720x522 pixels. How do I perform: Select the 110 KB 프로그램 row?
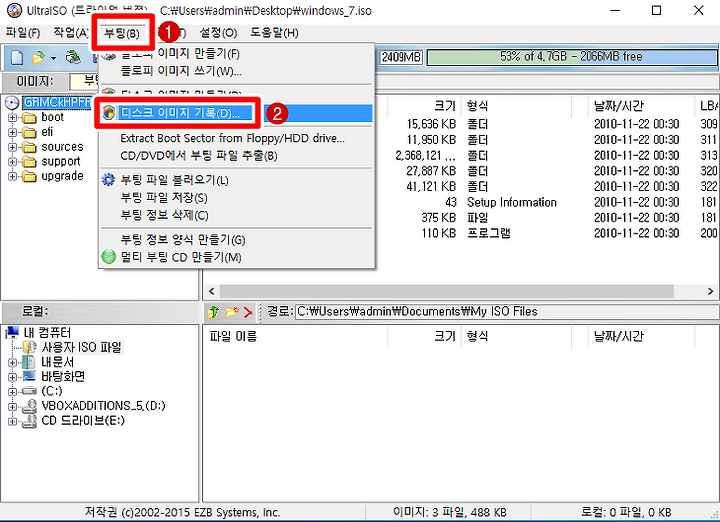(x=546, y=233)
